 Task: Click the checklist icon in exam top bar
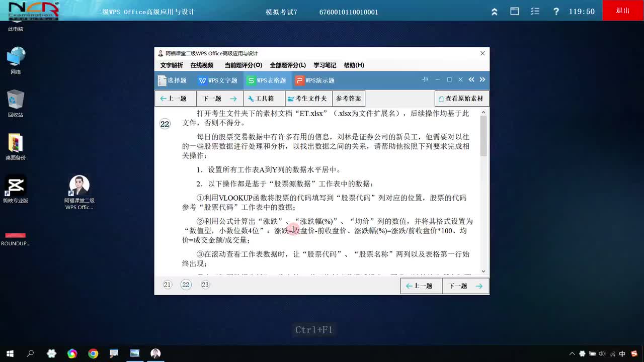pos(535,11)
